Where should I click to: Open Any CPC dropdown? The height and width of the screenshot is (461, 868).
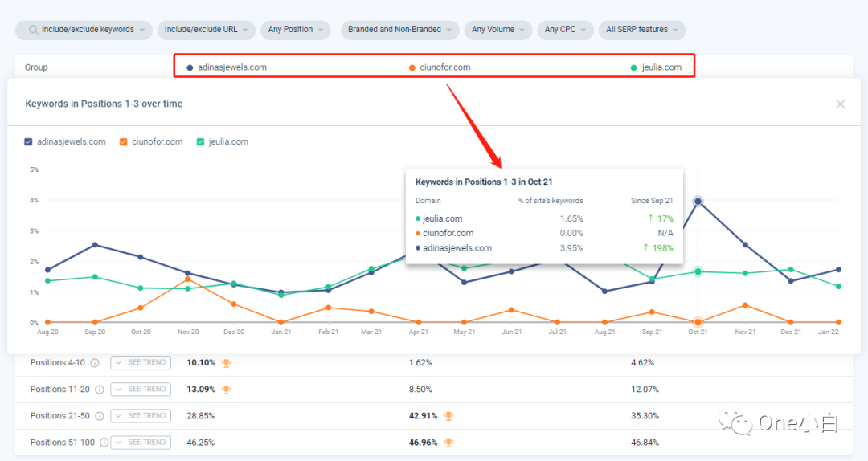point(565,30)
